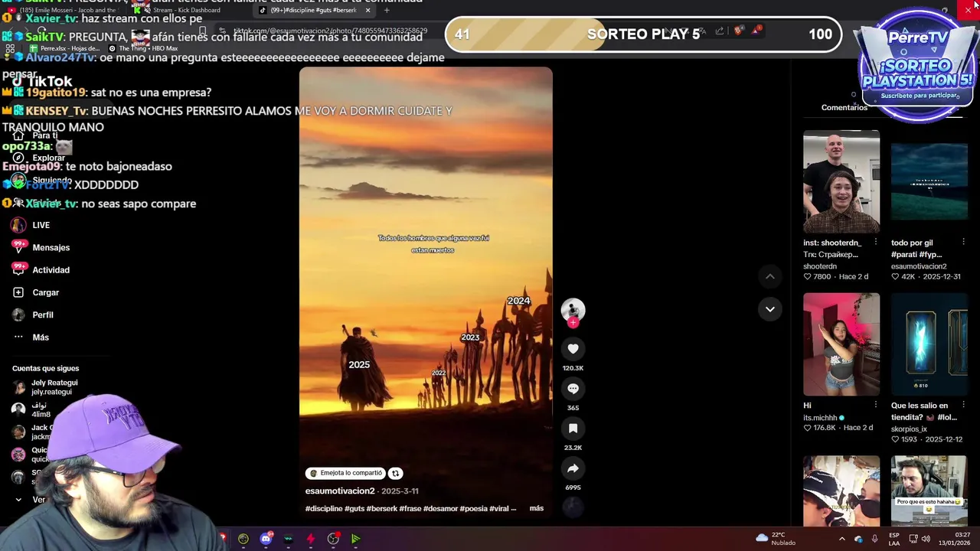Expand the caption with 'más'
This screenshot has width=980, height=551.
(x=537, y=508)
